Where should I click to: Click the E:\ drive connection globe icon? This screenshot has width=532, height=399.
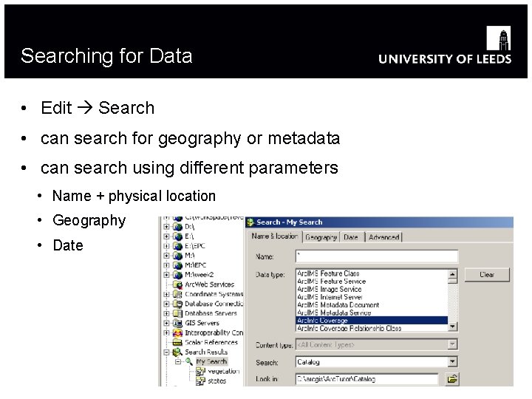[178, 236]
